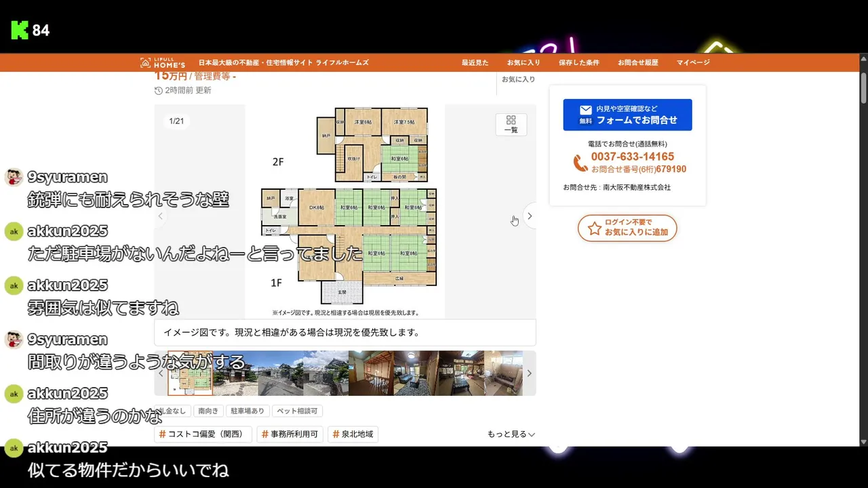
Task: Click the favorite star icon button ログイン不要でお気に入りに追加
Action: tap(627, 228)
